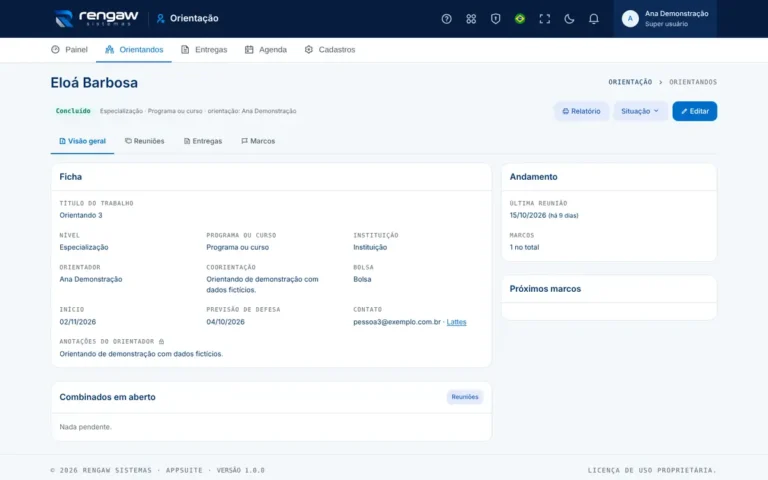Click the Instituição field value
Image resolution: width=768 pixels, height=480 pixels.
pos(370,247)
